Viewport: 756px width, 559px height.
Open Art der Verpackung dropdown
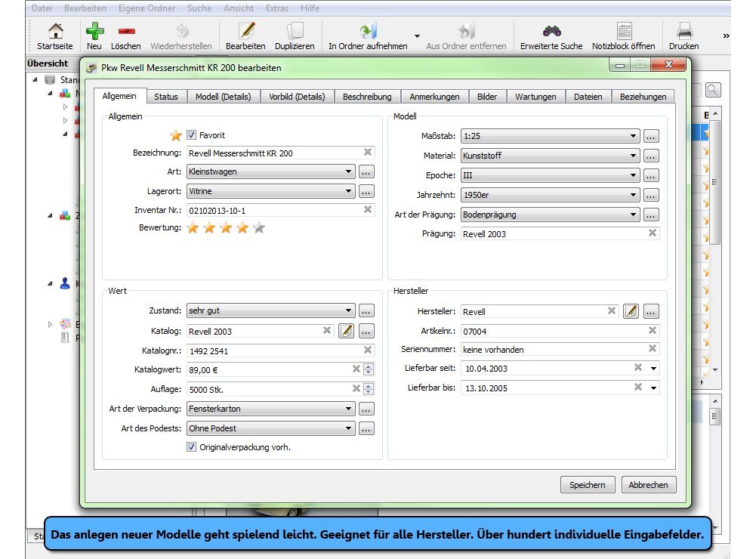tap(271, 409)
